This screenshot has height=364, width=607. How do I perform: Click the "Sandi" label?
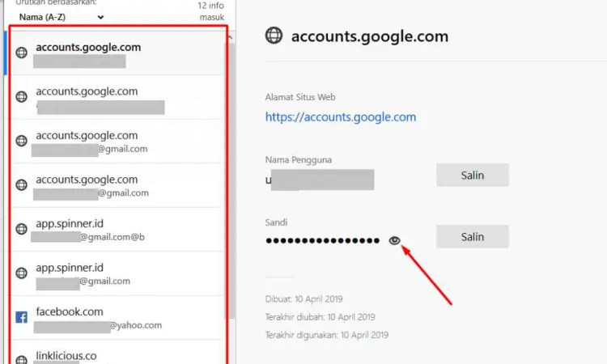pyautogui.click(x=276, y=222)
